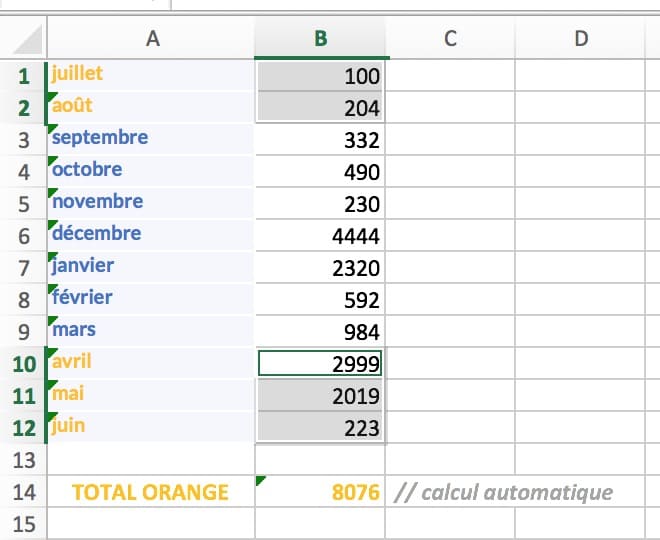Click the décembre cell

pos(150,235)
